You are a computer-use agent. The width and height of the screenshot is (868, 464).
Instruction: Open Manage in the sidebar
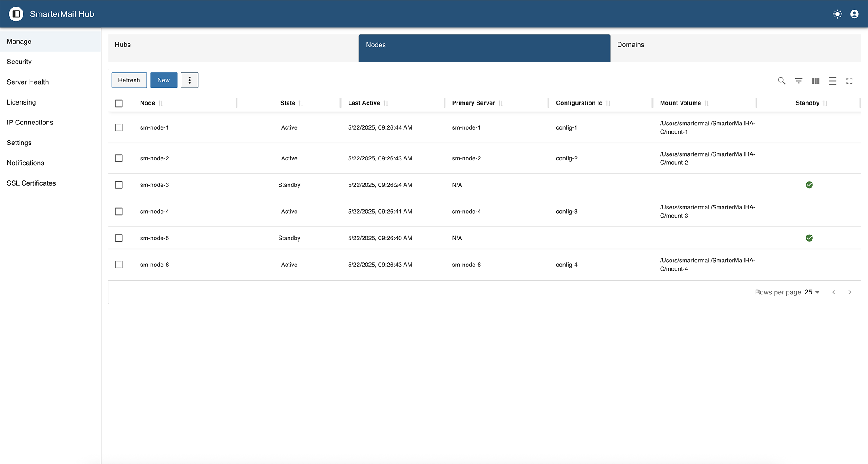(x=50, y=42)
